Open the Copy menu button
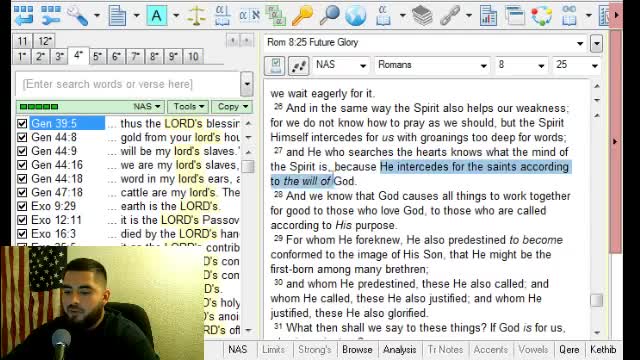Screen dimensions: 640x360 point(232,107)
